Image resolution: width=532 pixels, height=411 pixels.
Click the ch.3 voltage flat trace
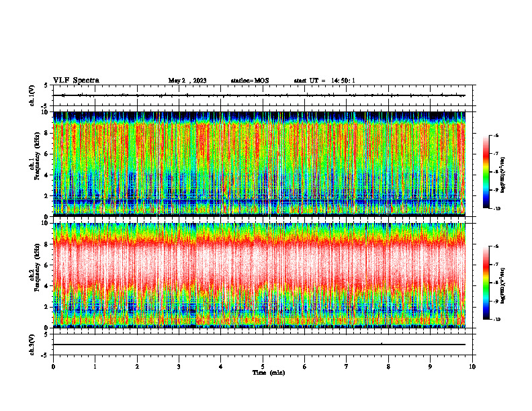point(259,345)
